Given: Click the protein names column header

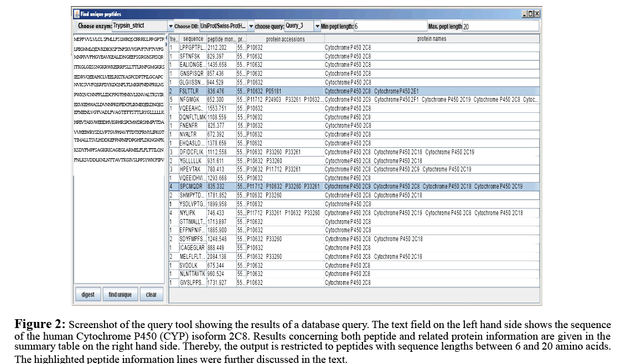Looking at the screenshot, I should point(431,39).
